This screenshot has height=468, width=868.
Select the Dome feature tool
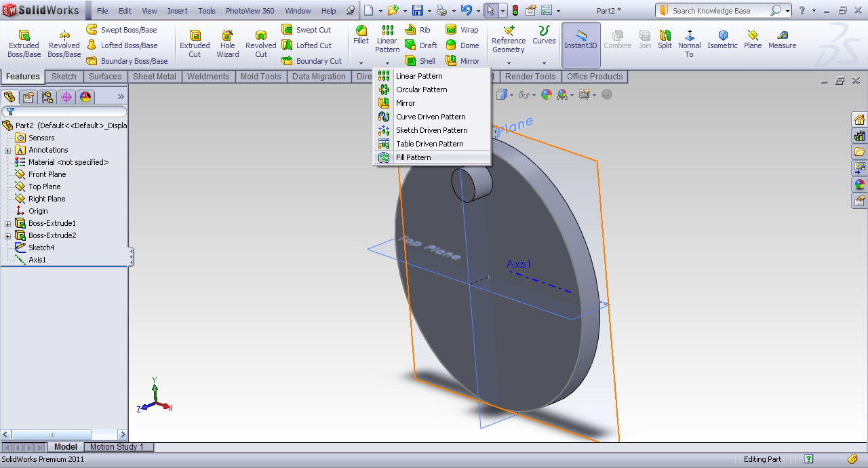click(462, 45)
